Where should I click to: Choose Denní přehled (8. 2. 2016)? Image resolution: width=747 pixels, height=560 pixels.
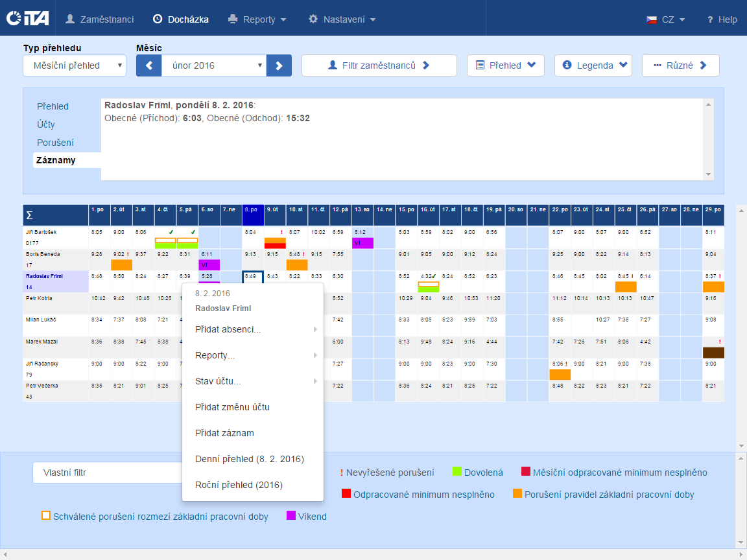[249, 459]
